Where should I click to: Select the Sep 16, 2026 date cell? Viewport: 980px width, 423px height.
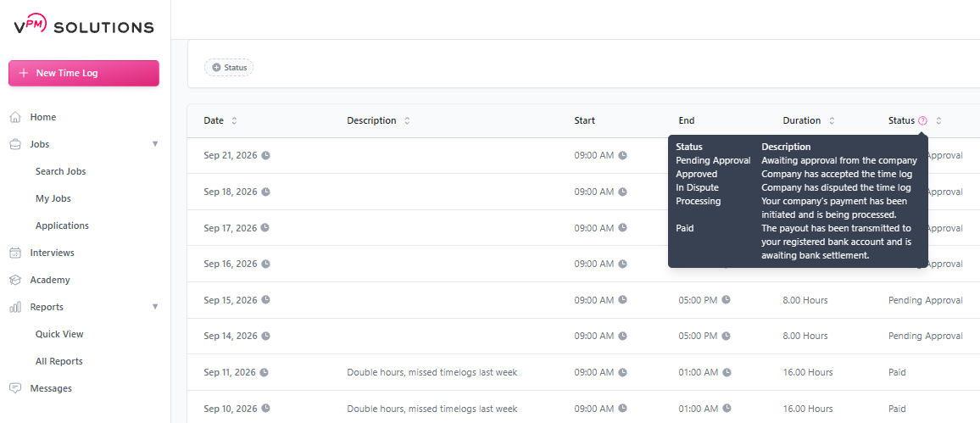point(231,264)
